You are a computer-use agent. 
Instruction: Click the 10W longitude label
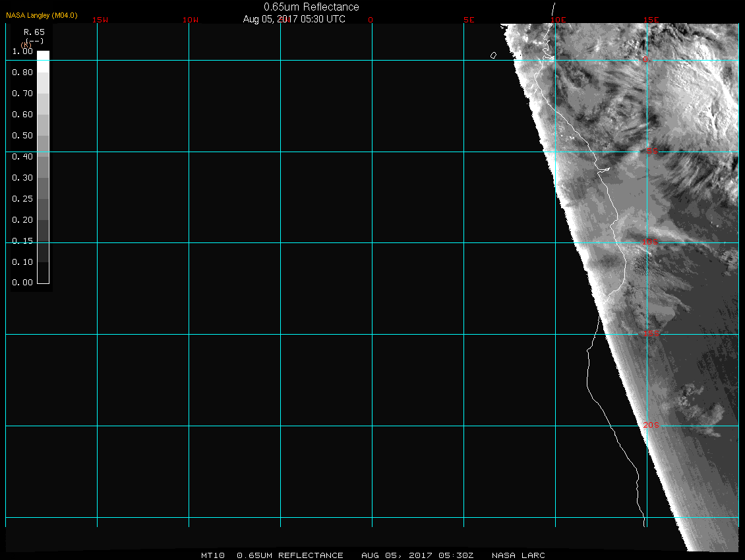click(191, 20)
